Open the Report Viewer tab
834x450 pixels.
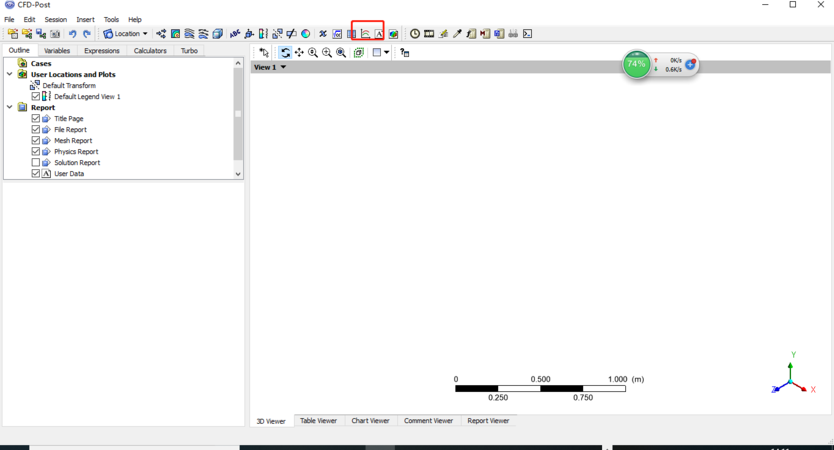coord(488,420)
